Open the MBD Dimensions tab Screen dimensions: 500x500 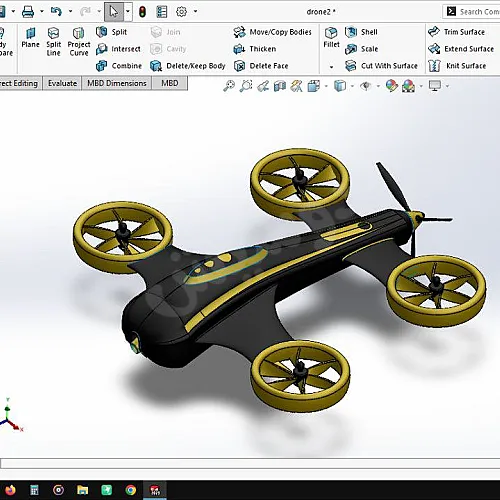coord(117,83)
